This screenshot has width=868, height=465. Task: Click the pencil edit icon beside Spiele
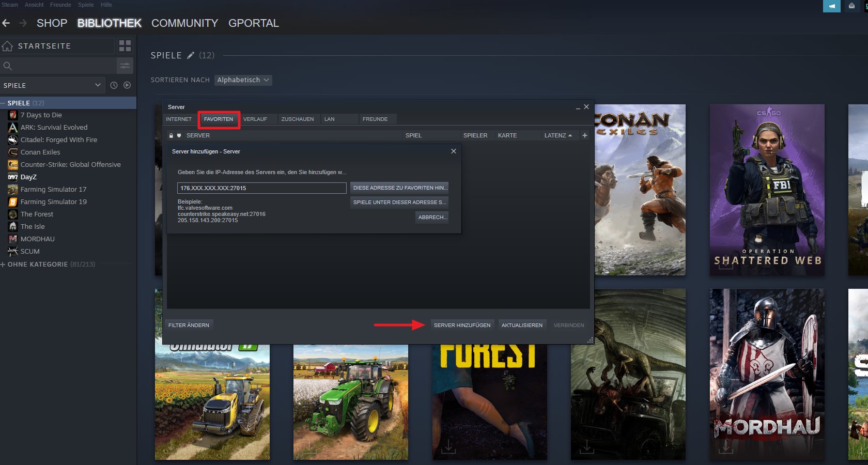click(191, 55)
